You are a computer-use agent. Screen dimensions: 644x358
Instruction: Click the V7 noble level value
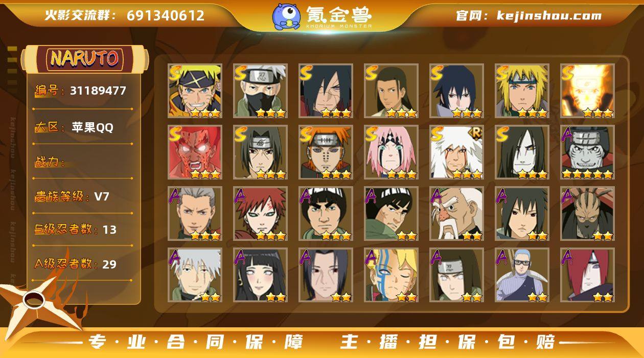102,196
